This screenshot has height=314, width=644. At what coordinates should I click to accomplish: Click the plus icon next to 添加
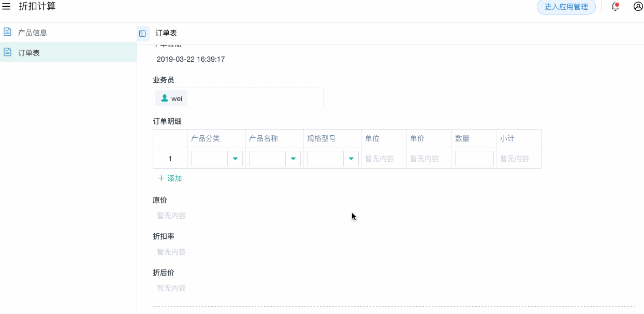161,178
